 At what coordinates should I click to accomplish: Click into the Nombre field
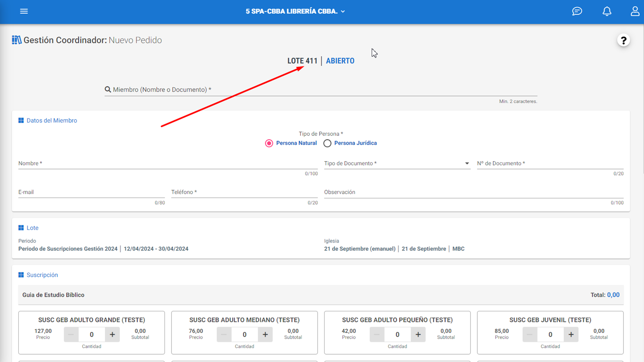[168, 164]
